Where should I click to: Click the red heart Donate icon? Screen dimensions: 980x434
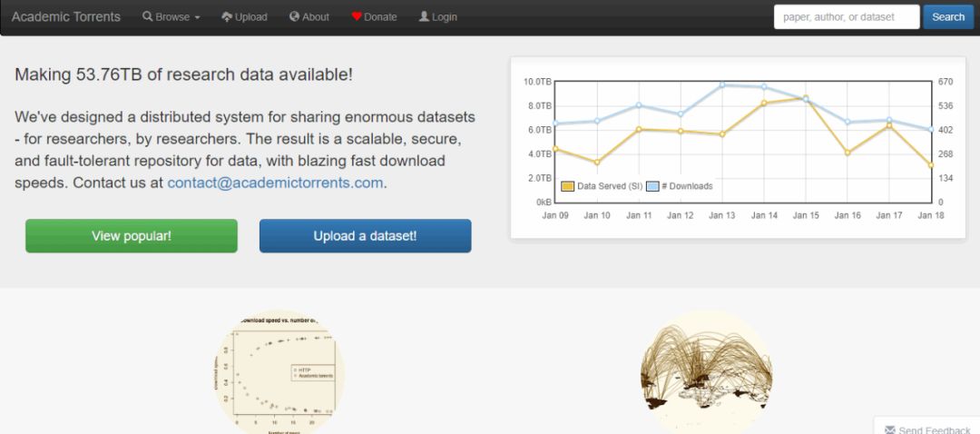point(357,17)
